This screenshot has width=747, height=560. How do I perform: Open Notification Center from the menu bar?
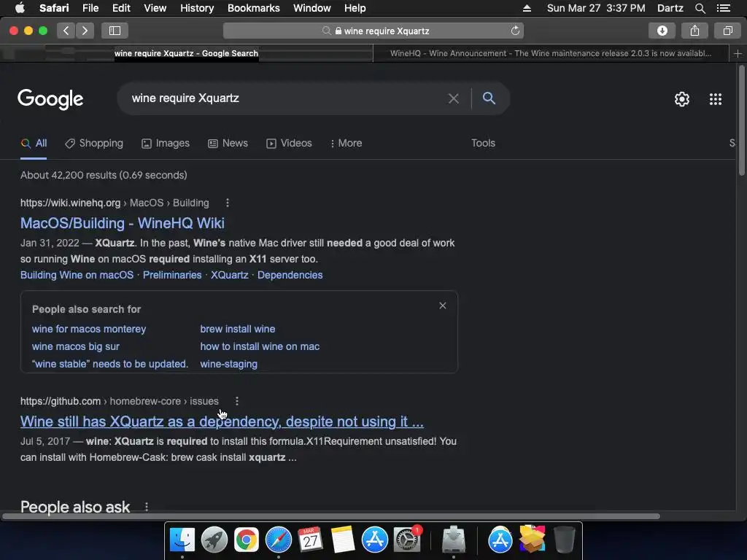click(x=724, y=8)
